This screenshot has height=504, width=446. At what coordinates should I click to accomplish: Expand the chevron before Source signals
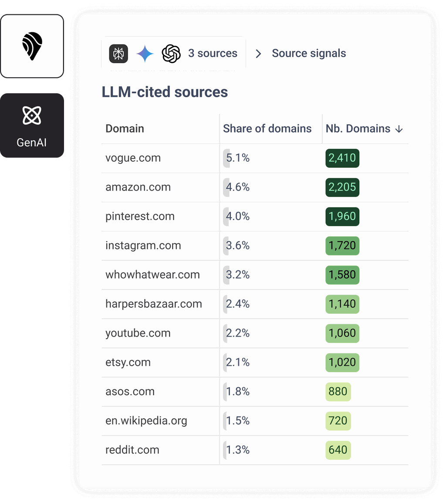(258, 54)
